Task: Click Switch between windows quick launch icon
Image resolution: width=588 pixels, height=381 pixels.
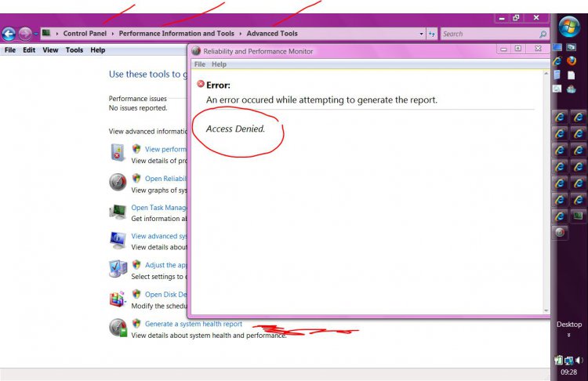Action: [571, 47]
